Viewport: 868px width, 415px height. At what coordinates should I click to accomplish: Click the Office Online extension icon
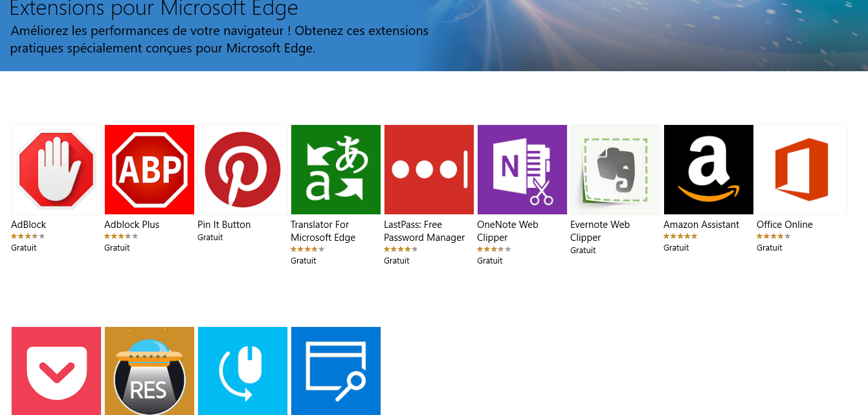(801, 169)
